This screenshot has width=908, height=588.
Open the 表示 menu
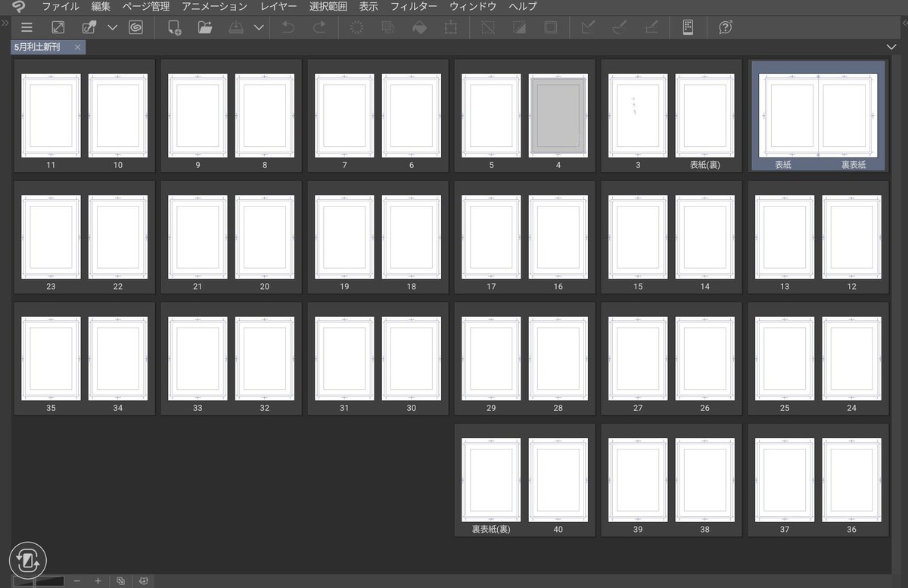(368, 6)
